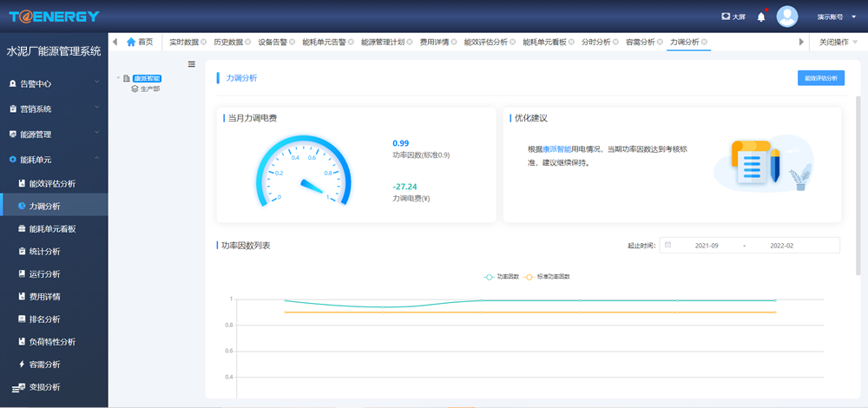Close the 能耗单元告警 tab
Screen dimensions: 868x408
[351, 42]
